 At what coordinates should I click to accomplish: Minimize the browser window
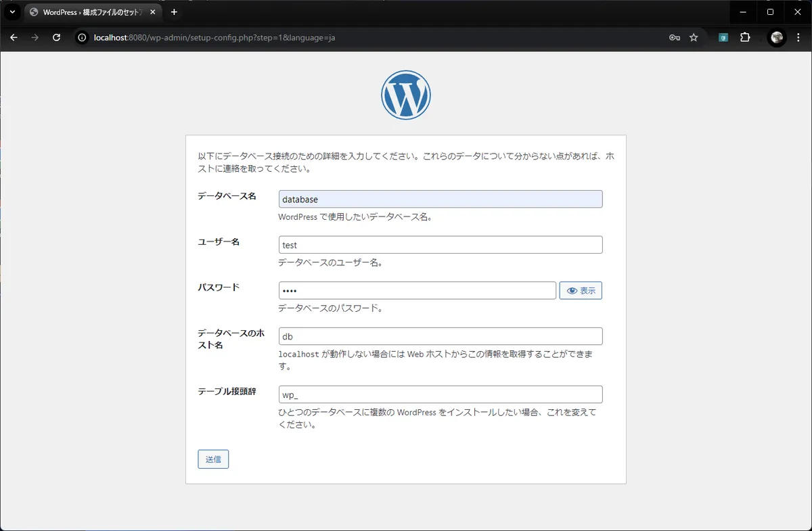[x=743, y=12]
